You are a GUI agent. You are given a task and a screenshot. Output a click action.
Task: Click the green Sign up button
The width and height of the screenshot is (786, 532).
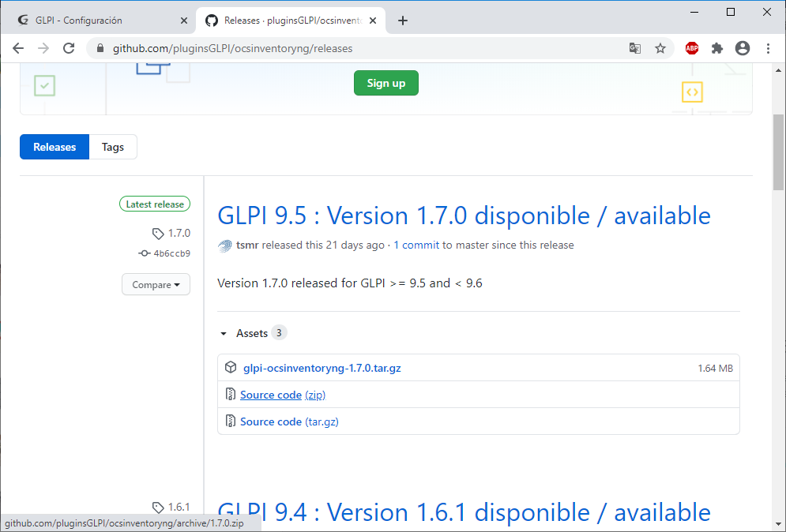[x=386, y=83]
